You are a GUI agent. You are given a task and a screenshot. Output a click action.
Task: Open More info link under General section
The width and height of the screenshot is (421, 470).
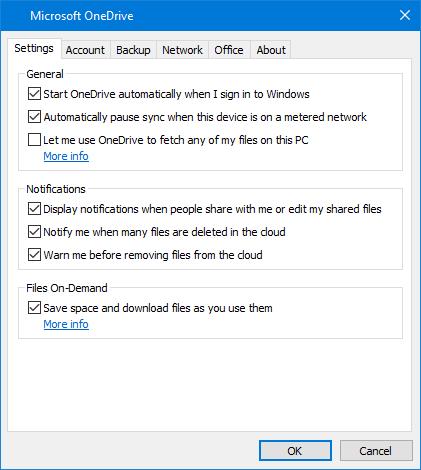pyautogui.click(x=66, y=156)
